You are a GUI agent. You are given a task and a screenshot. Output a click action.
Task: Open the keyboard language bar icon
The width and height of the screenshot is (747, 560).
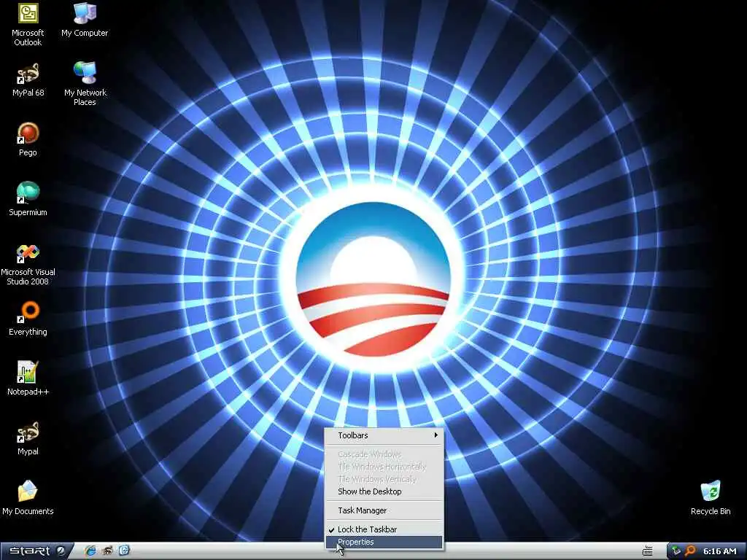pos(648,551)
